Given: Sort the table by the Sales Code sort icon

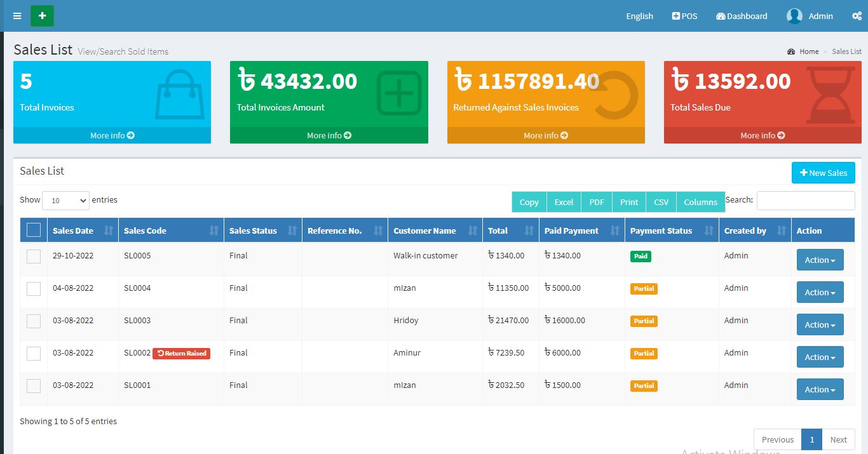Looking at the screenshot, I should point(214,230).
